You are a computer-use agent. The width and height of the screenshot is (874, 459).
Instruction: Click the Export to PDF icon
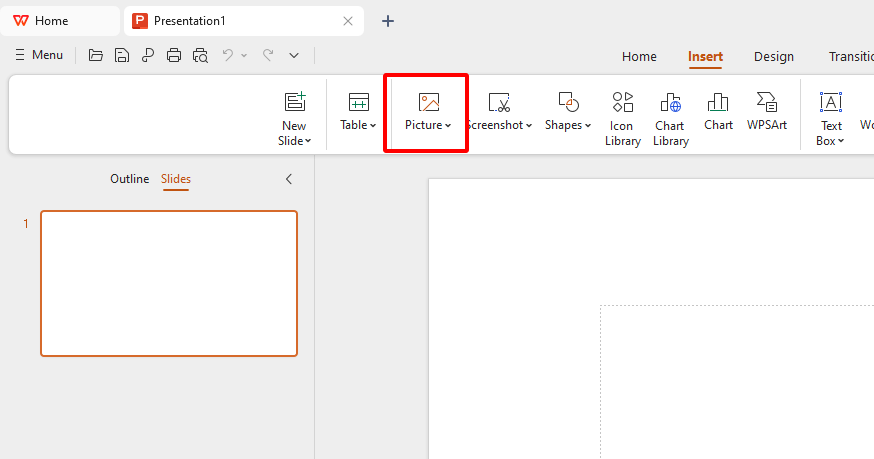pyautogui.click(x=148, y=55)
